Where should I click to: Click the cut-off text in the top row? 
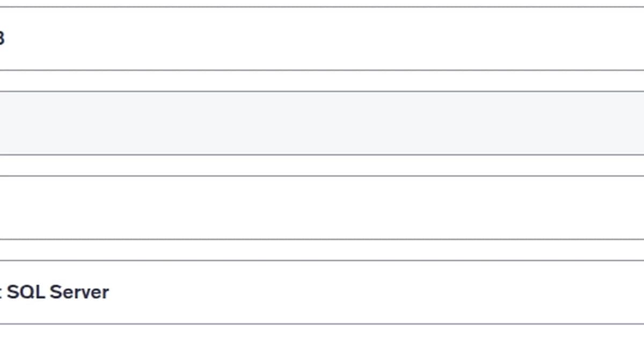point(2,39)
